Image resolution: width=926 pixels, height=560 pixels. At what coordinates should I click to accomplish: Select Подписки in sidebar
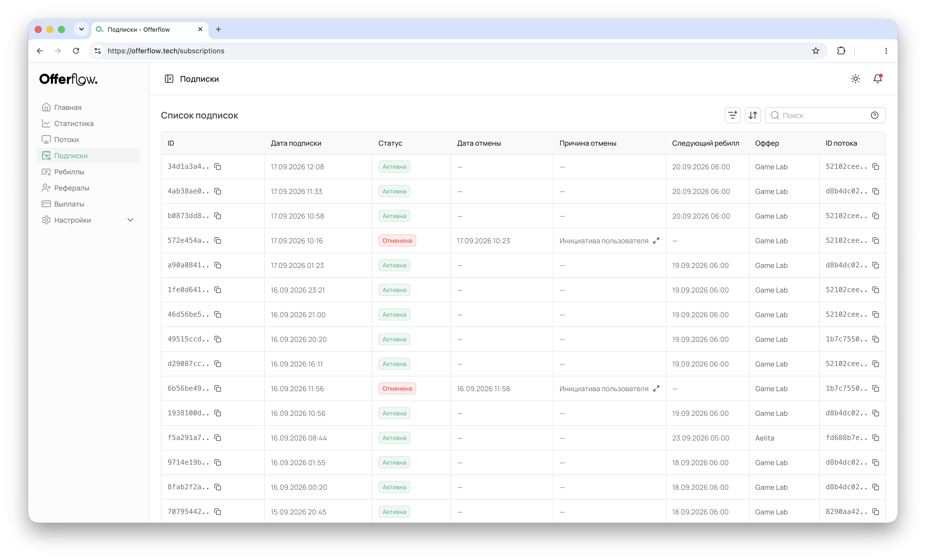click(88, 155)
